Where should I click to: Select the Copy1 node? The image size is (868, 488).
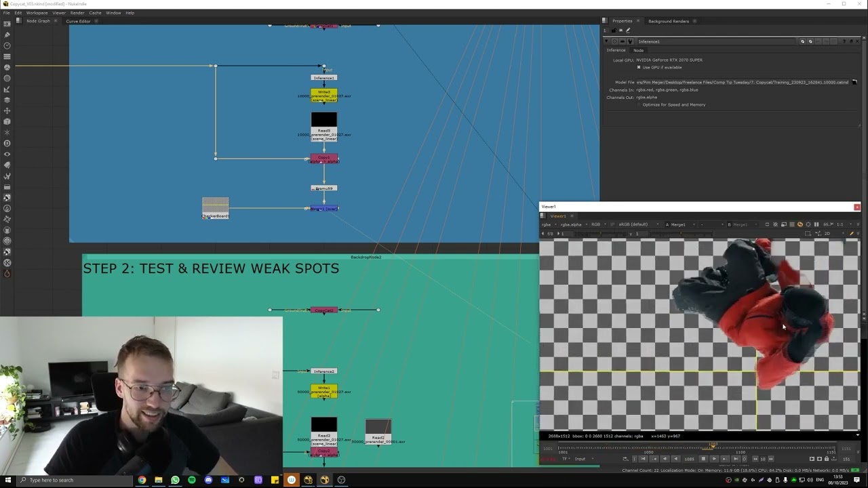(x=324, y=159)
